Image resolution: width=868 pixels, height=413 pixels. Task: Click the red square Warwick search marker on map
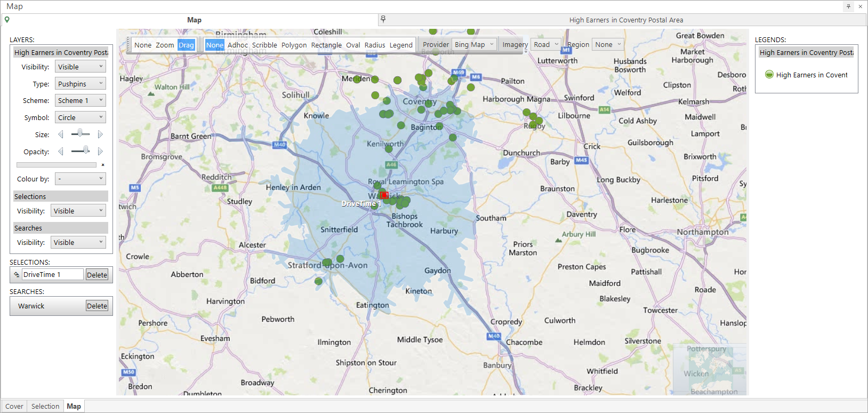384,195
